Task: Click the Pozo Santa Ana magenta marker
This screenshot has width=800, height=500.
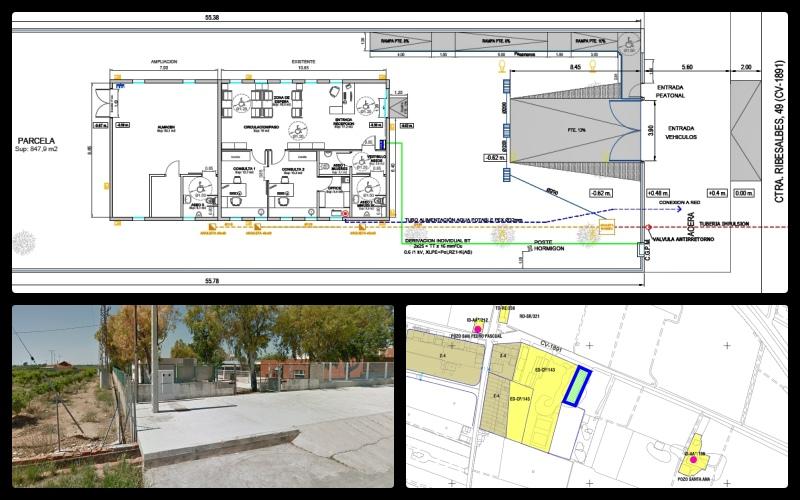Action: coord(693,460)
